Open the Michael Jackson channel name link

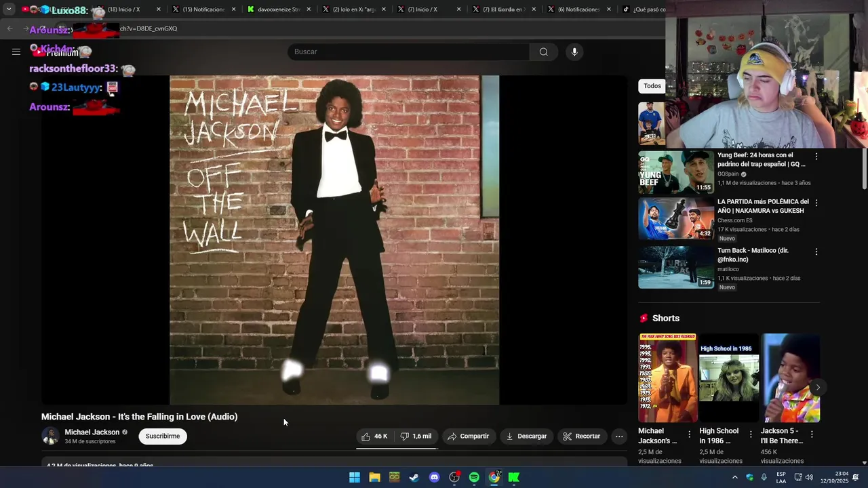click(92, 432)
